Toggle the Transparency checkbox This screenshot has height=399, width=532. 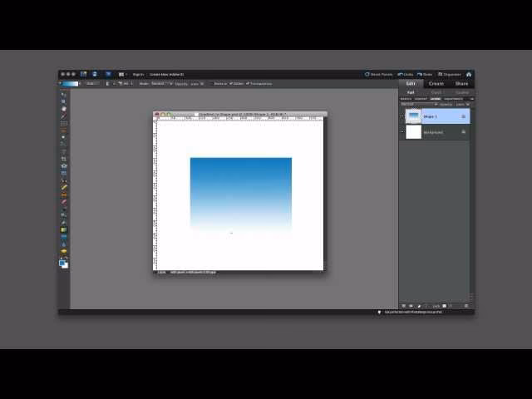coord(248,83)
